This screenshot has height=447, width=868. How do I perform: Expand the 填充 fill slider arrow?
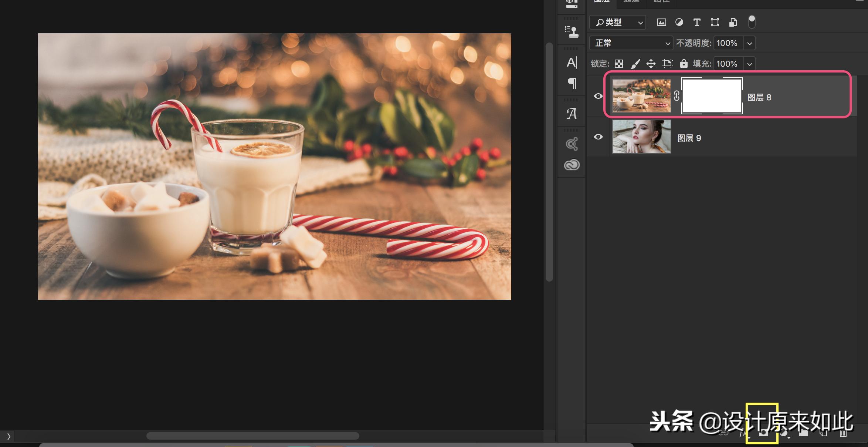coord(749,64)
